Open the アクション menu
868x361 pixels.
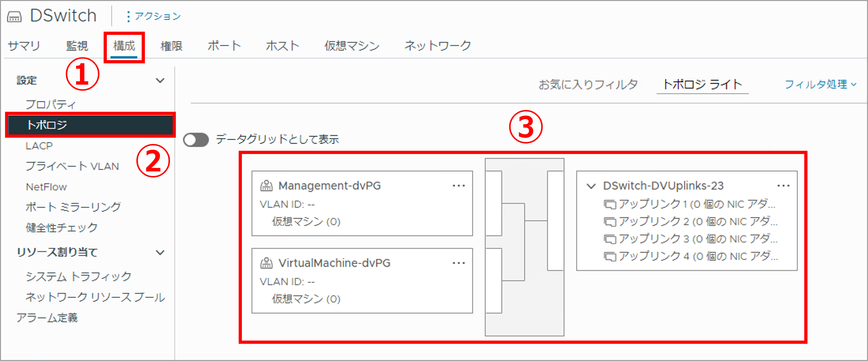click(x=154, y=16)
